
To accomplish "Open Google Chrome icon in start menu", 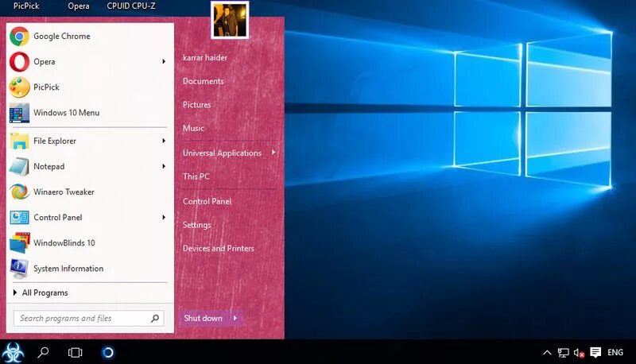I will click(19, 36).
